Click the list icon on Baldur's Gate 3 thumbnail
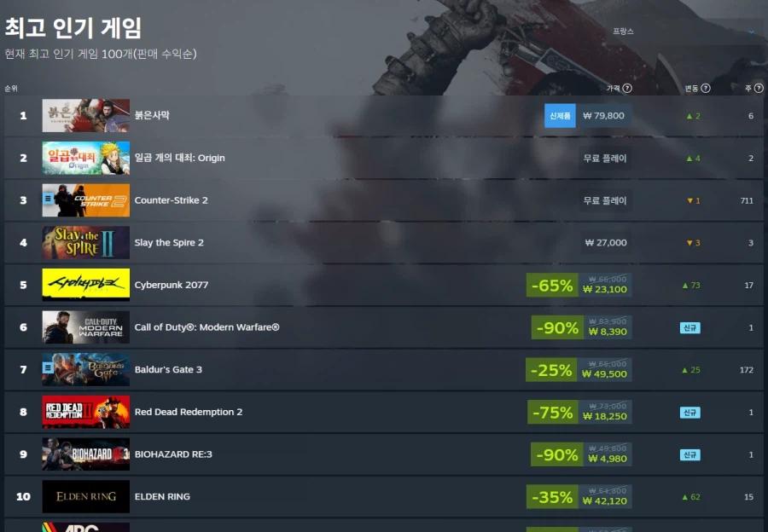 48,367
